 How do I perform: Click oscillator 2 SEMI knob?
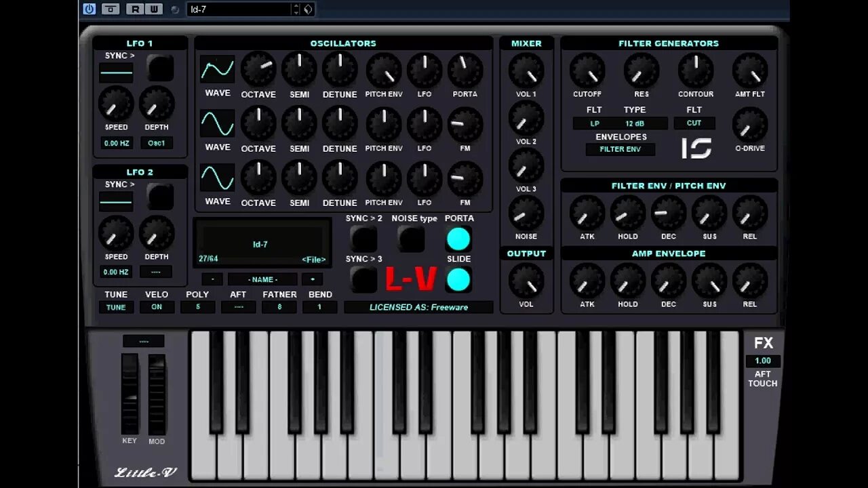pyautogui.click(x=299, y=123)
